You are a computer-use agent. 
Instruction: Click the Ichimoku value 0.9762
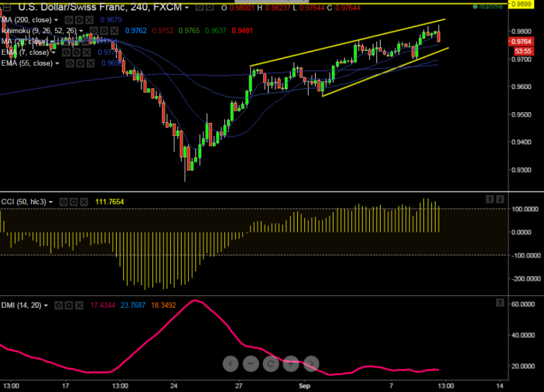coord(135,31)
